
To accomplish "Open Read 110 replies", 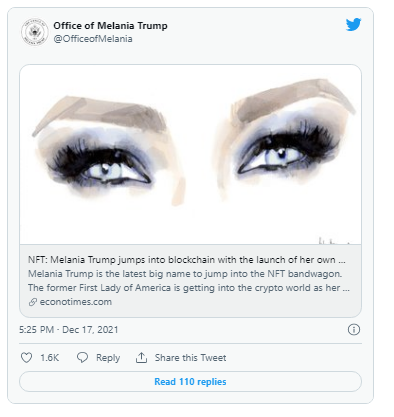I will pyautogui.click(x=190, y=382).
